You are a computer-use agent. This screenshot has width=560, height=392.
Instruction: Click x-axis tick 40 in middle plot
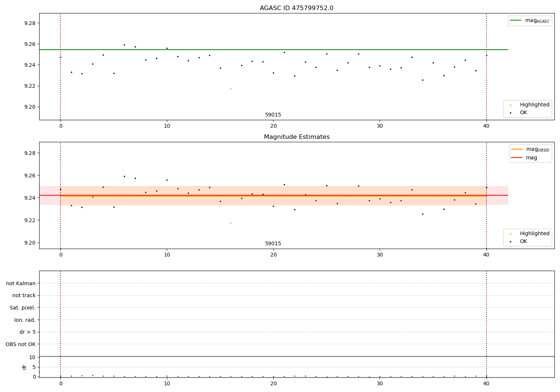pyautogui.click(x=486, y=255)
